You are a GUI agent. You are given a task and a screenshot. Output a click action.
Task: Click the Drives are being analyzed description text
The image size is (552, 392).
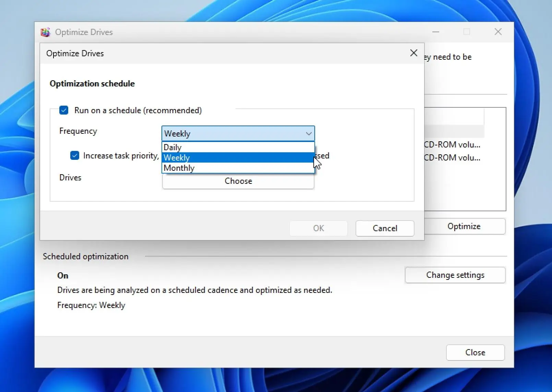point(195,290)
